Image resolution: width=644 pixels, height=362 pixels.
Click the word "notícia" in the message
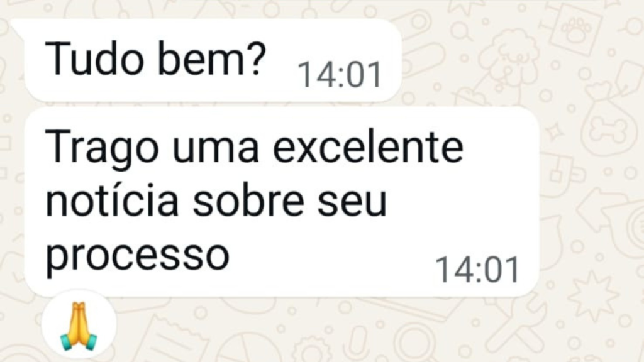[x=112, y=200]
